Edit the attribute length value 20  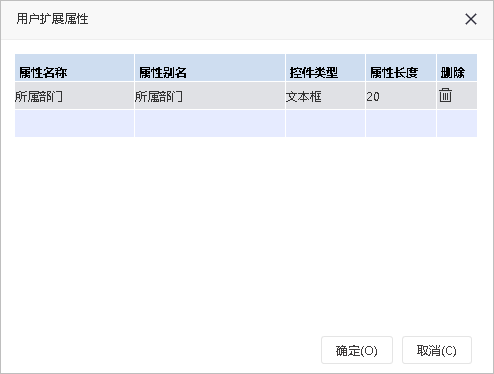pos(401,96)
